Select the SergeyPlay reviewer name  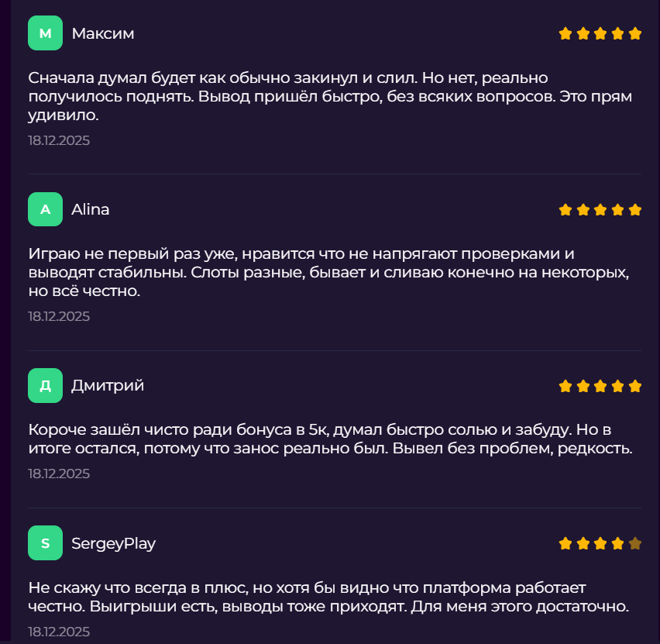[113, 543]
